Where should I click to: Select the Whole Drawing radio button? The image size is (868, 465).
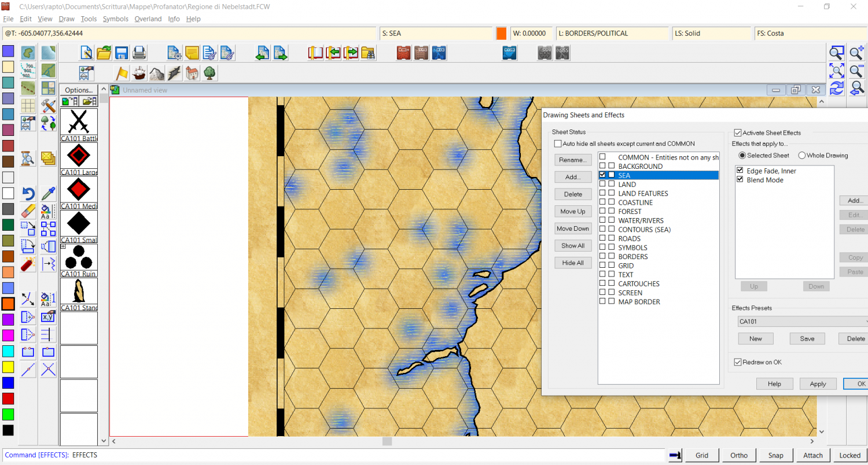pos(802,156)
